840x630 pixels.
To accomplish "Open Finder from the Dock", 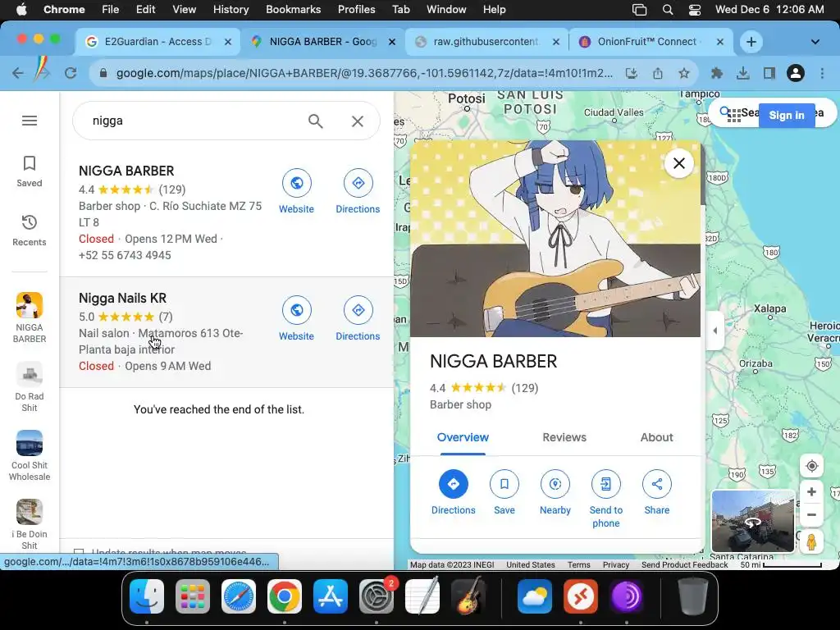I will tap(147, 596).
